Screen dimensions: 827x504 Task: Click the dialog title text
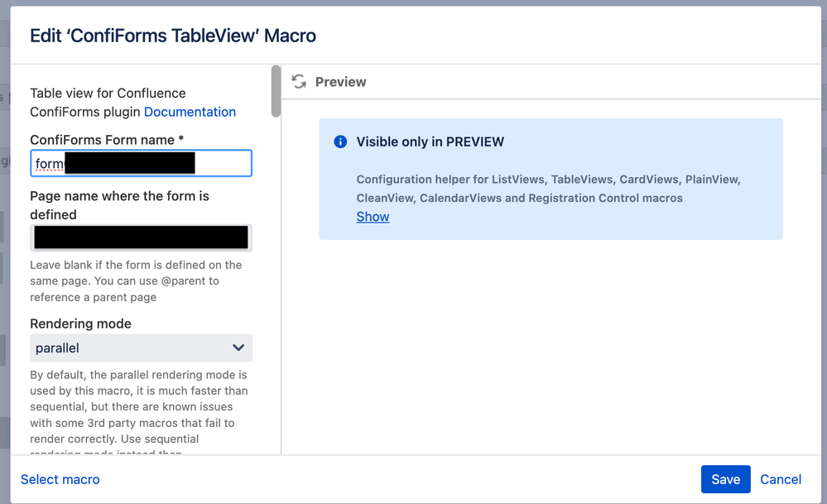click(x=171, y=36)
